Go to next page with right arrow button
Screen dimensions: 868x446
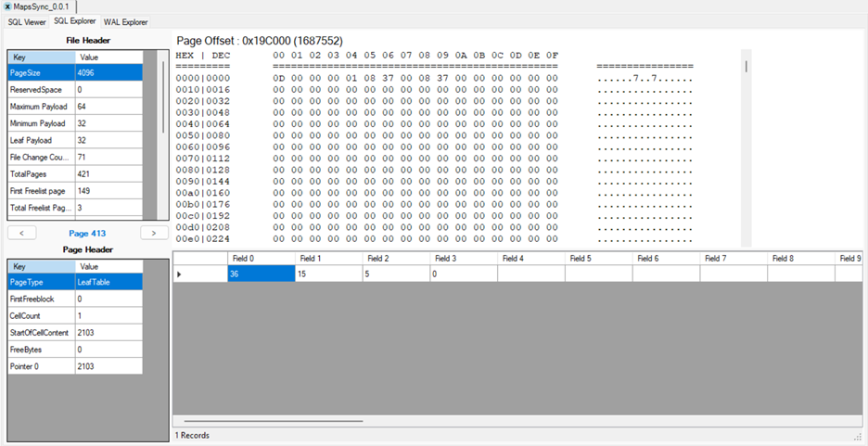click(154, 233)
